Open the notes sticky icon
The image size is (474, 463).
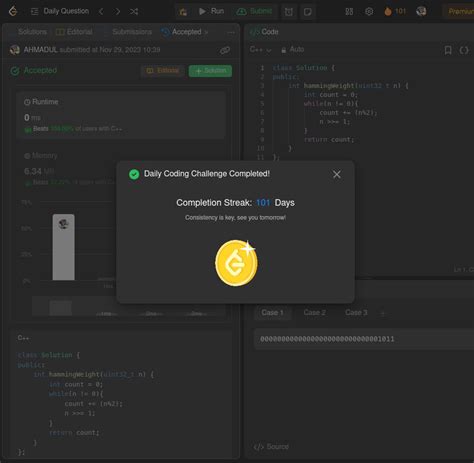click(307, 12)
